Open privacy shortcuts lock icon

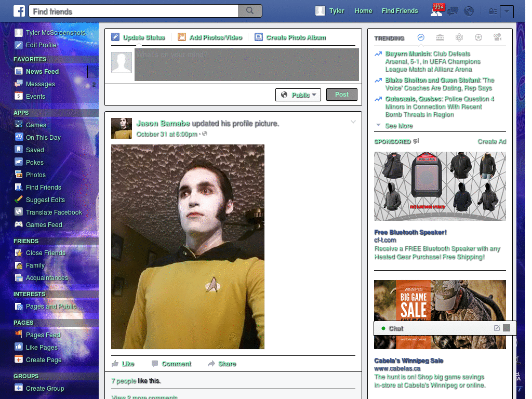point(493,11)
